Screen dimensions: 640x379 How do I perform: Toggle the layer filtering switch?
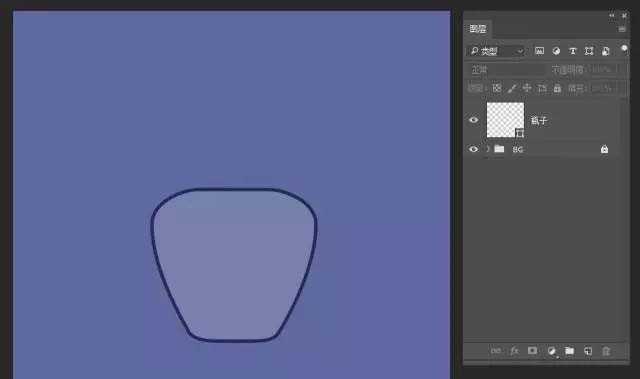[624, 49]
